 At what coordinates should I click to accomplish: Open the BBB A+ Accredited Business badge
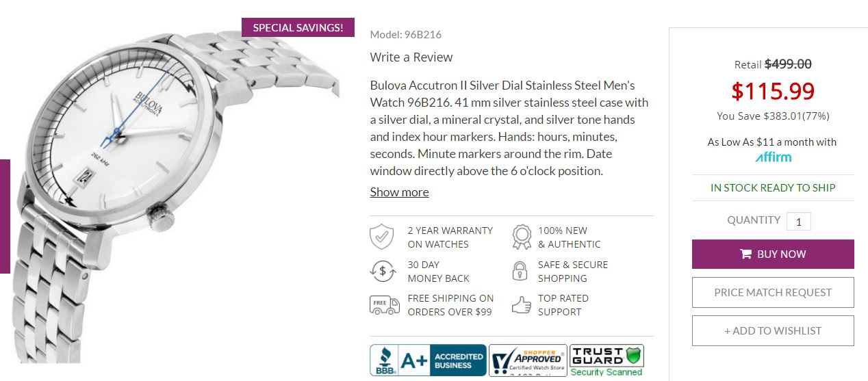point(428,360)
